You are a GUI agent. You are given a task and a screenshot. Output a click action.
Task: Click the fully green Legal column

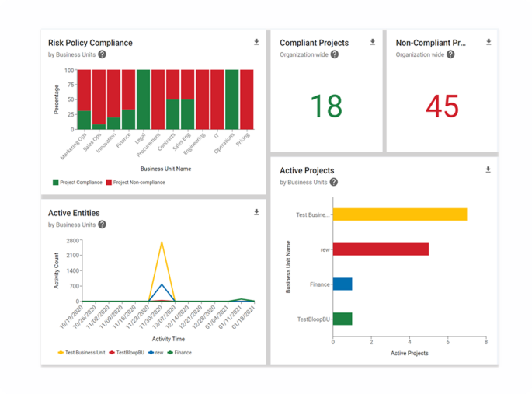(143, 99)
